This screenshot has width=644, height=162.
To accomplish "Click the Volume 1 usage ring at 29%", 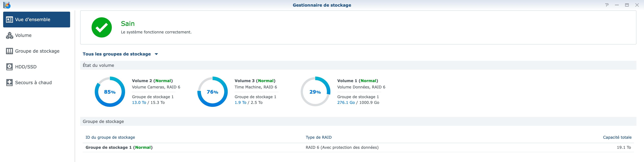I will click(x=315, y=92).
